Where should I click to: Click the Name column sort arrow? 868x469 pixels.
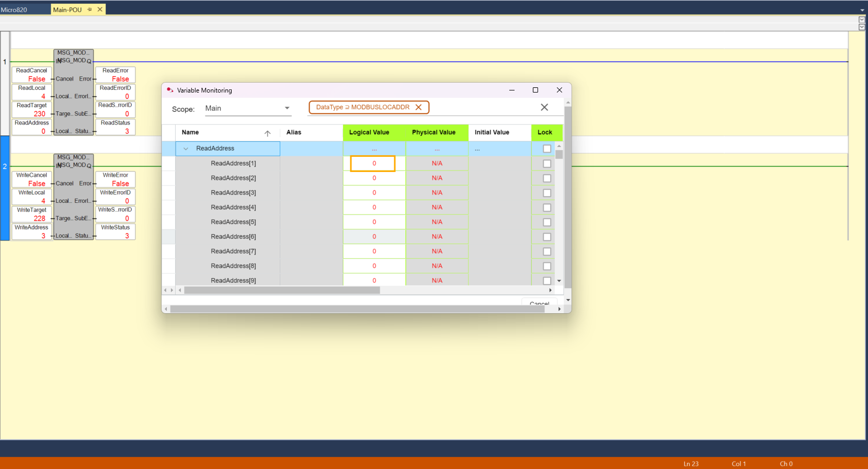(x=267, y=133)
